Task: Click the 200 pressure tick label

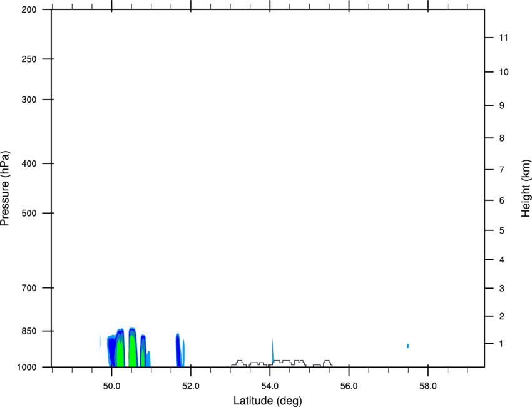Action: point(29,9)
